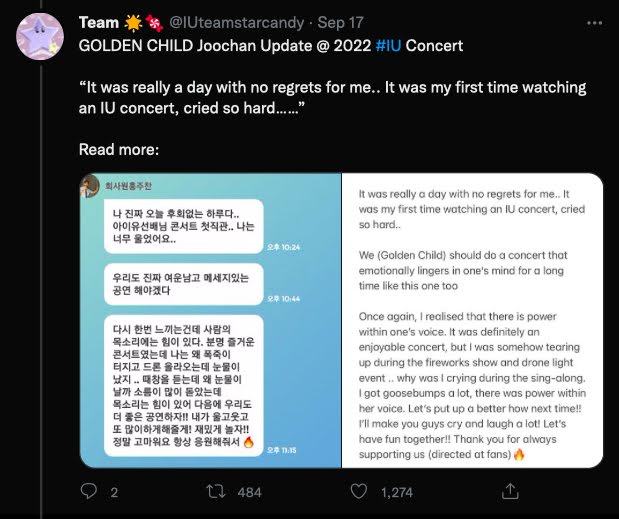Open the Sep 17 timestamp link
The width and height of the screenshot is (619, 519).
tap(340, 22)
